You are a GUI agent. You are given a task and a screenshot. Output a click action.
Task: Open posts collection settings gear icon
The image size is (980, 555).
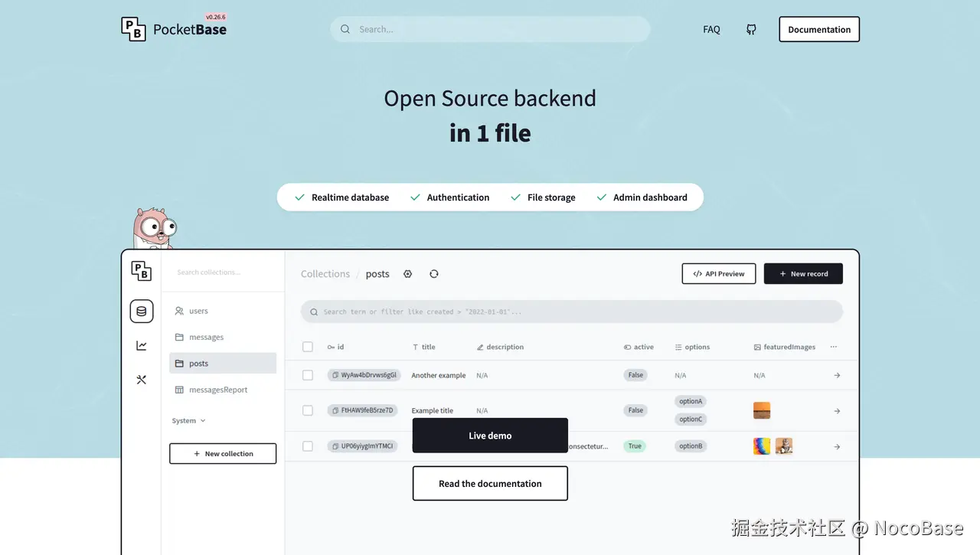tap(408, 274)
